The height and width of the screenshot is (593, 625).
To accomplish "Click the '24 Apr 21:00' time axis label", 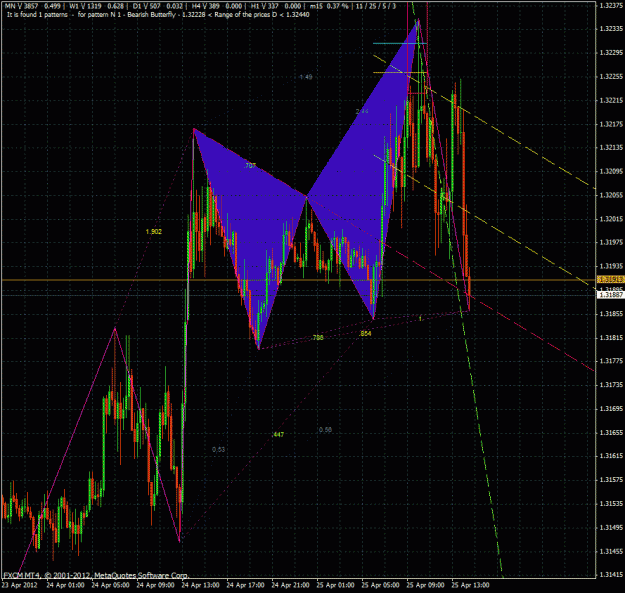I will click(291, 585).
